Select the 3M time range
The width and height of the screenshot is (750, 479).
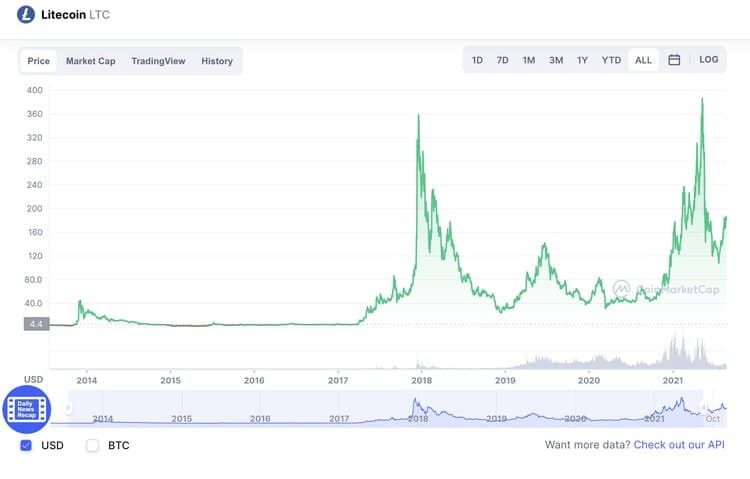click(x=556, y=60)
